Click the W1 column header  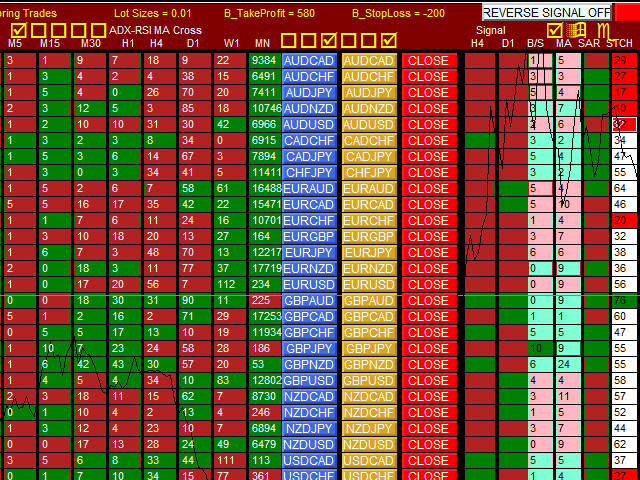click(x=231, y=43)
